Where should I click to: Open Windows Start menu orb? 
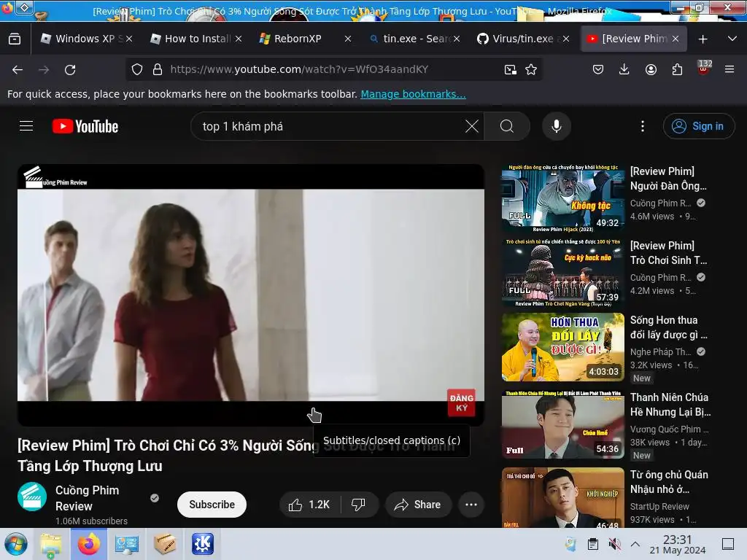pyautogui.click(x=16, y=544)
